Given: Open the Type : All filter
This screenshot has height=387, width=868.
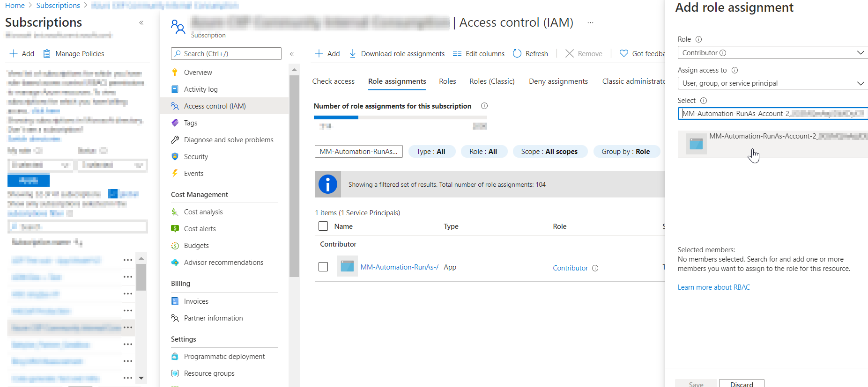Looking at the screenshot, I should (431, 152).
